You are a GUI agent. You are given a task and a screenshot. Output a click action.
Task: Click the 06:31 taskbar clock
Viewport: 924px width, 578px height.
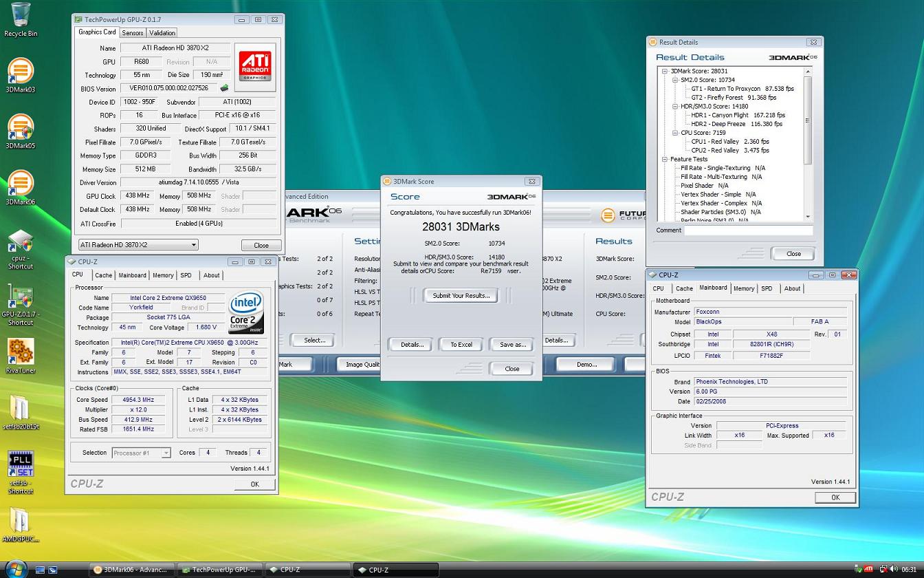909,570
